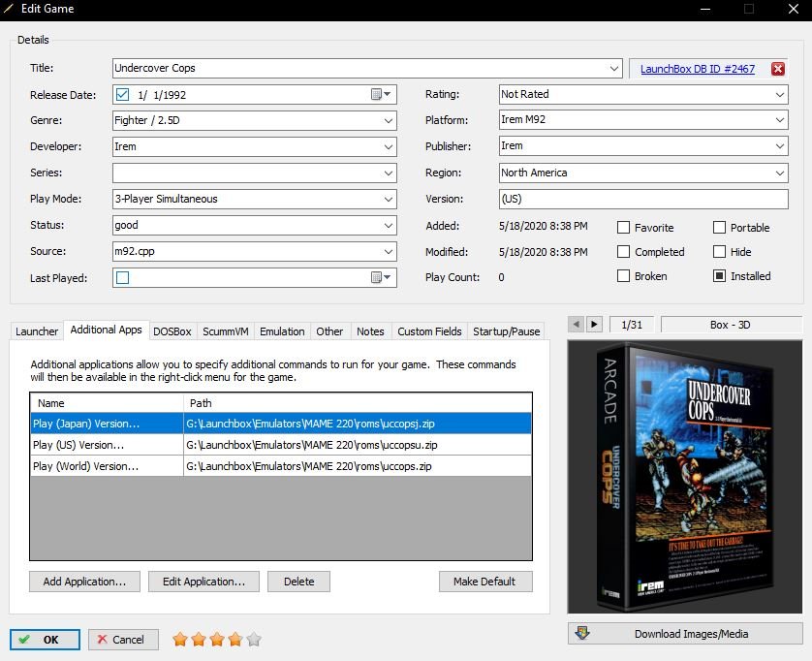Click the Add Application button
Viewport: 812px width, 661px height.
(x=84, y=582)
